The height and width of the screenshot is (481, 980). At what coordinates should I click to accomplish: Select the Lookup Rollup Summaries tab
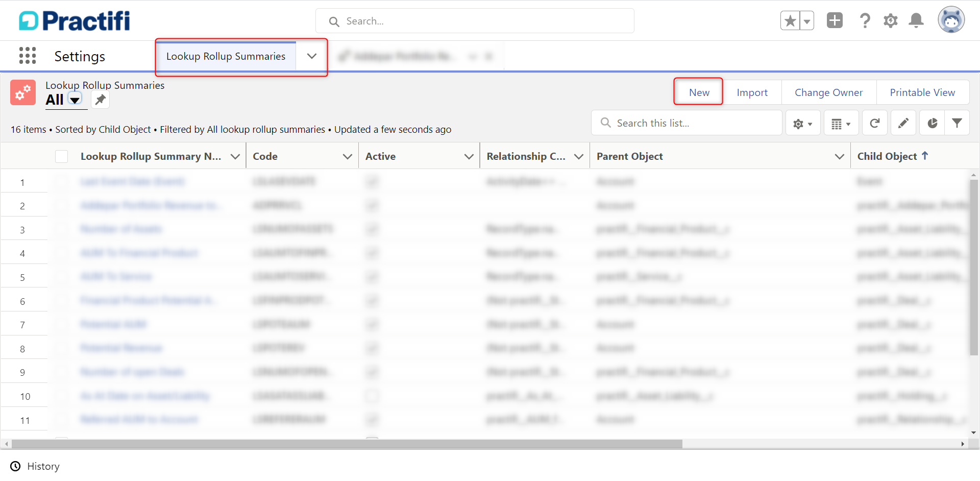point(226,56)
